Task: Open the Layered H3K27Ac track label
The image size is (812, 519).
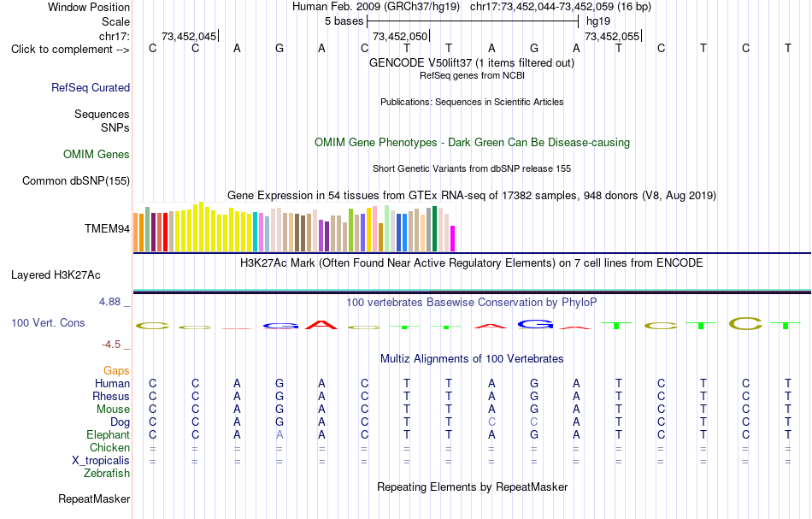Action: coord(56,275)
